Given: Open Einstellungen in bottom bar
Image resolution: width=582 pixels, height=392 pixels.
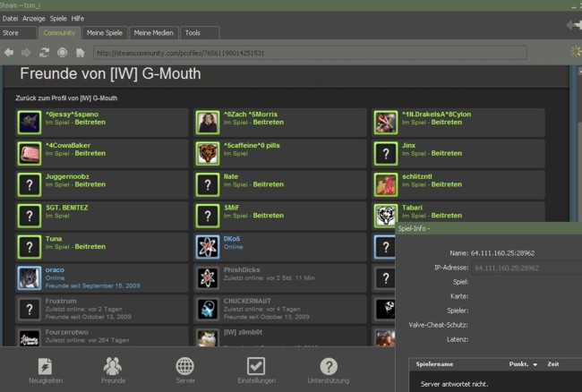Looking at the screenshot, I should click(x=256, y=371).
